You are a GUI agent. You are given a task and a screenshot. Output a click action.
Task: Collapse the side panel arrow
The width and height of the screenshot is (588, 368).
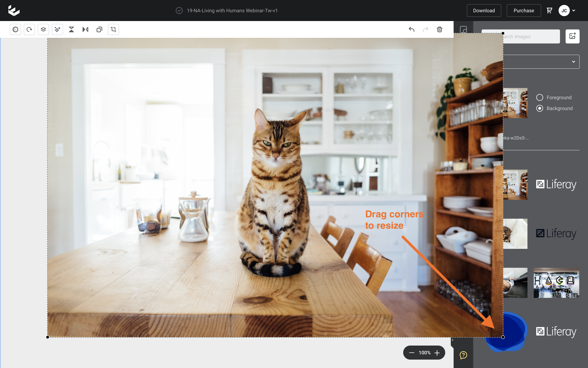[452, 340]
